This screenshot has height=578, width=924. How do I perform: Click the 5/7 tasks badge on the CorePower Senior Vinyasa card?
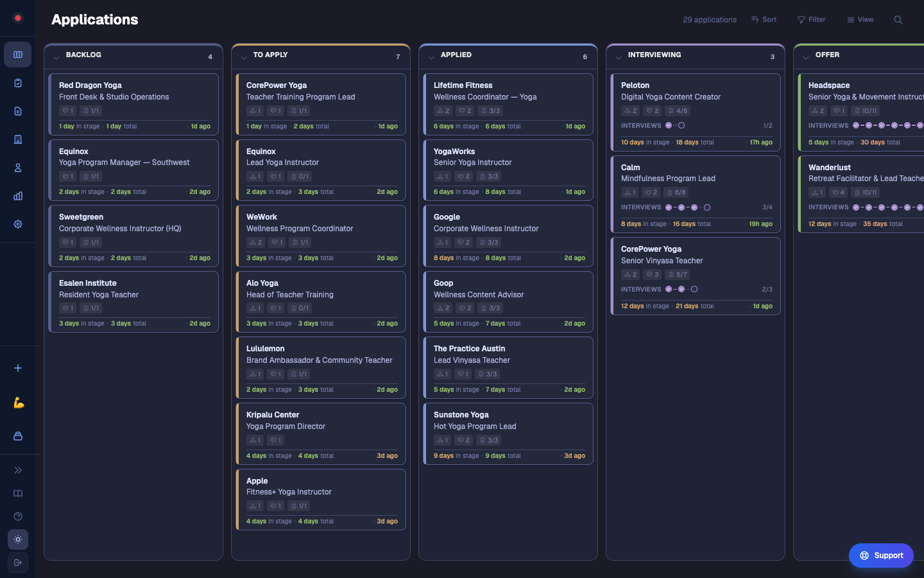point(678,274)
